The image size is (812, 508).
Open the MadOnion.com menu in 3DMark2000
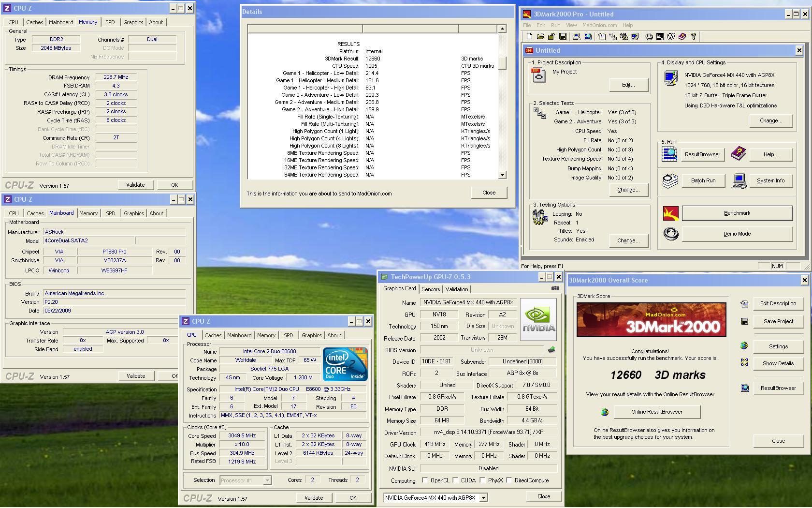click(x=599, y=25)
